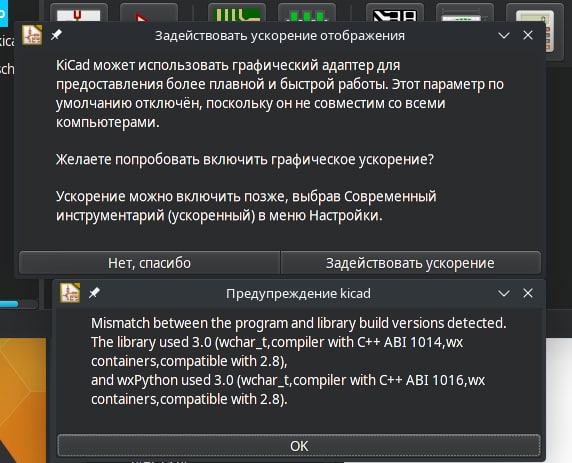This screenshot has height=463, width=572.
Task: Pin the 'Предупреждение kicad' dialog
Action: point(94,293)
